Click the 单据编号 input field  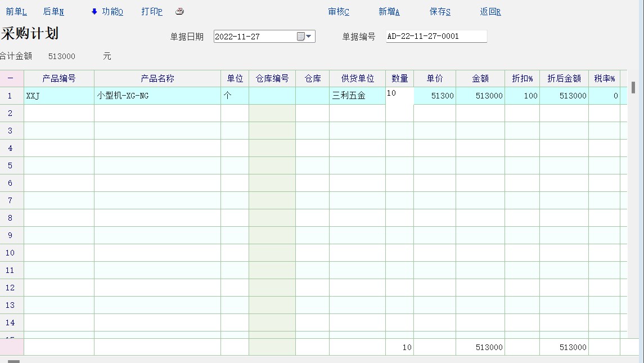pos(436,36)
